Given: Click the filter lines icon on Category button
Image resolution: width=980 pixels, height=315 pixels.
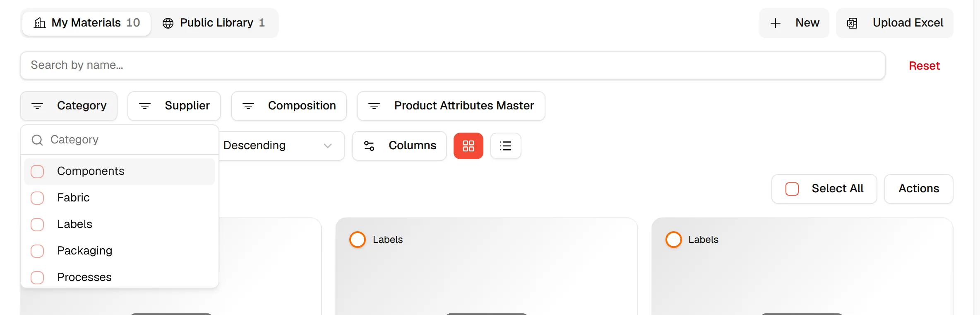Looking at the screenshot, I should [x=37, y=107].
